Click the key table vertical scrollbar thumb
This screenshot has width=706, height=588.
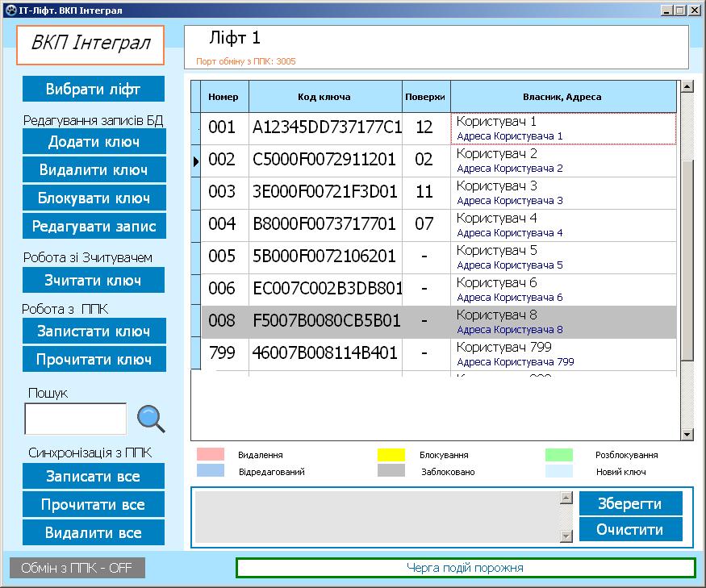point(687,261)
